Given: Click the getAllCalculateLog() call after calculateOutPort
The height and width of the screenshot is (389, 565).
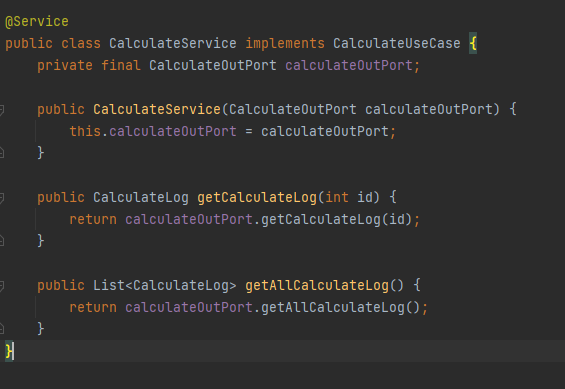Looking at the screenshot, I should 341,308.
